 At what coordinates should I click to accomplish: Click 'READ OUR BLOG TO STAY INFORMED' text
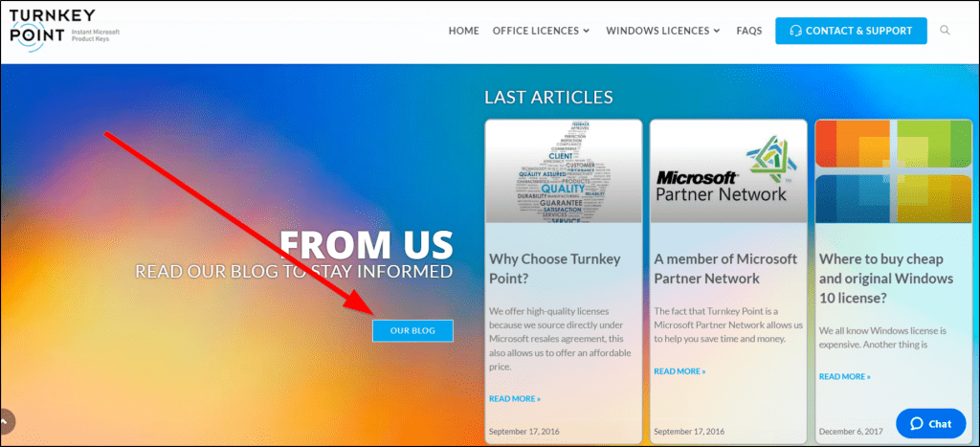click(x=294, y=271)
